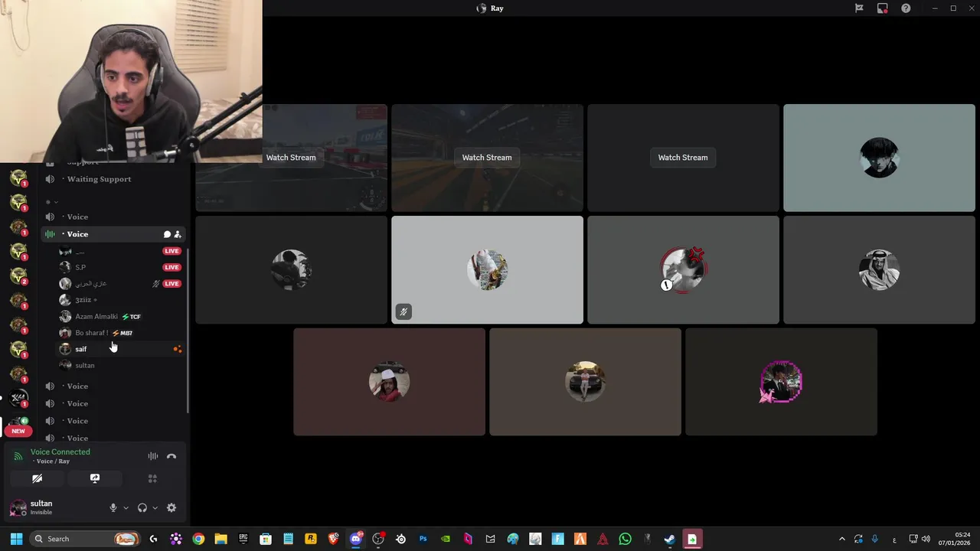The image size is (980, 551).
Task: Click the green connection signal icon
Action: pos(18,456)
